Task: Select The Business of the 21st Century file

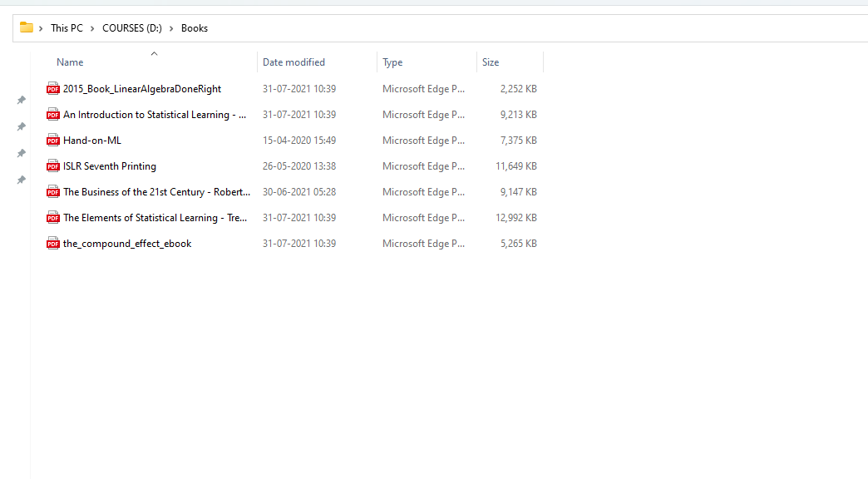Action: click(x=156, y=192)
